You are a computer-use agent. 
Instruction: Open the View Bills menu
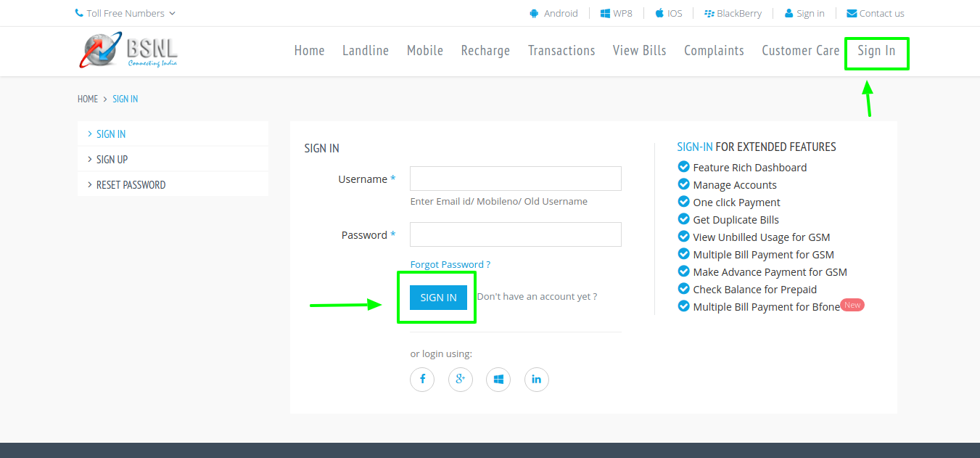pyautogui.click(x=640, y=50)
